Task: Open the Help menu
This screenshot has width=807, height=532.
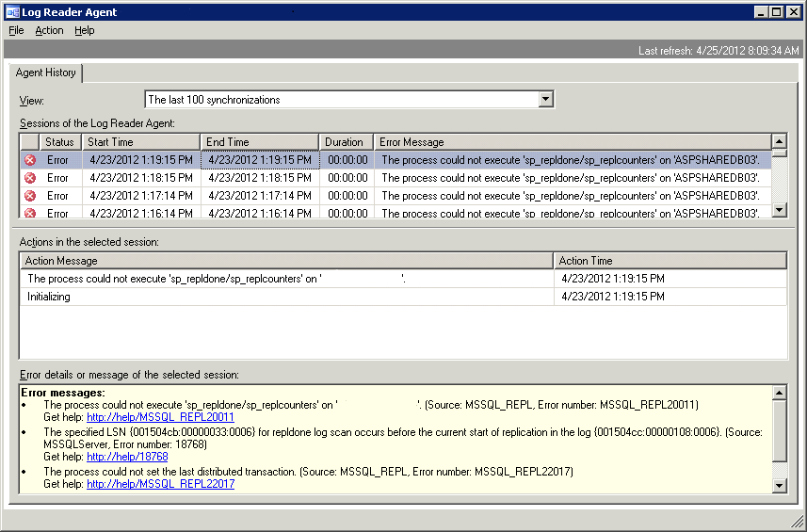Action: 85,30
